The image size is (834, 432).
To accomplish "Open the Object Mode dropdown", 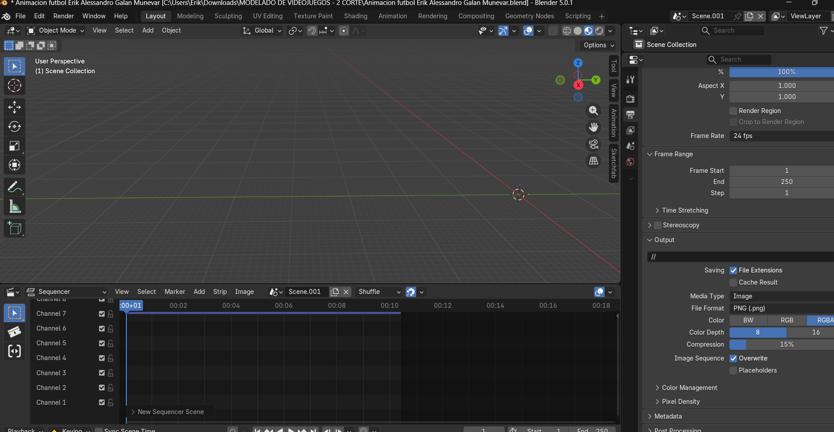I will tap(56, 31).
